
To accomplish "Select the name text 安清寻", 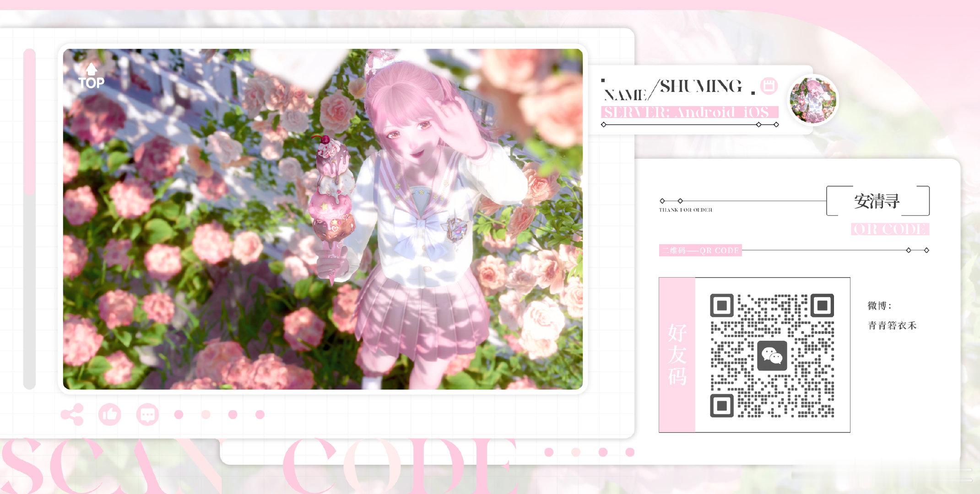I will click(x=877, y=201).
